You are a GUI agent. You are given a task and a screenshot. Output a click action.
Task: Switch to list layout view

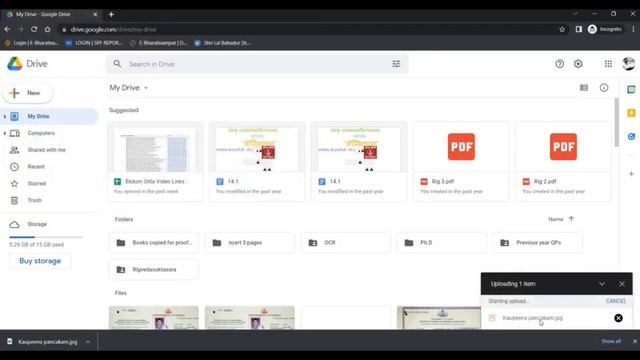click(x=584, y=88)
